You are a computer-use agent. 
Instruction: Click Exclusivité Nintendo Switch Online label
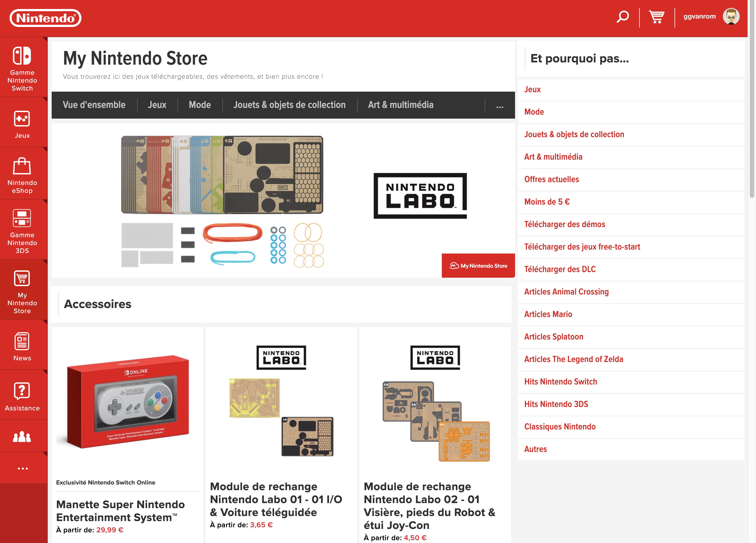(106, 482)
